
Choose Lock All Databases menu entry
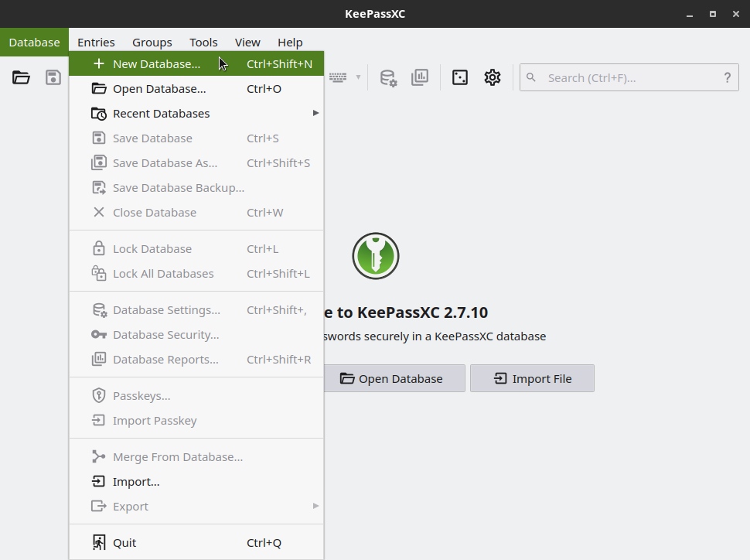click(196, 274)
